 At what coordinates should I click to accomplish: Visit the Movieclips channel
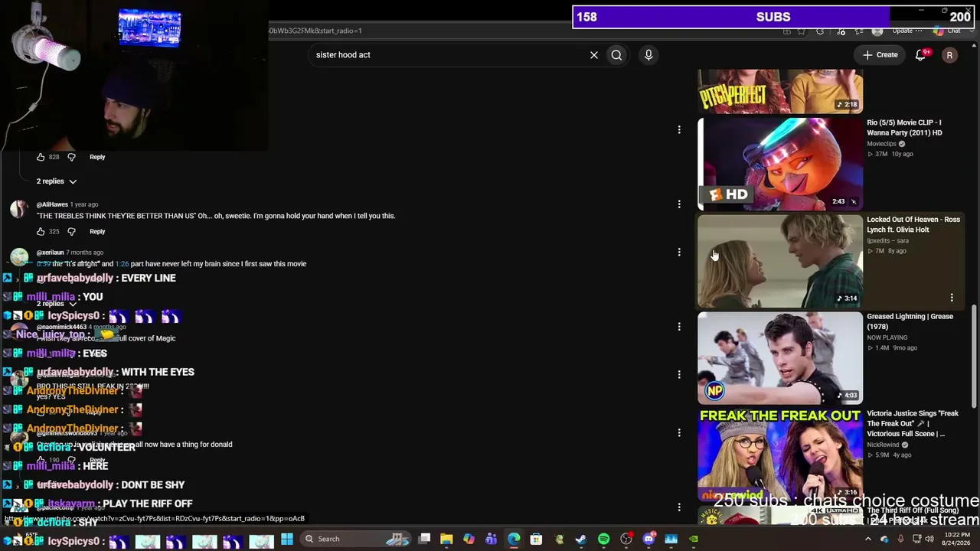pyautogui.click(x=881, y=144)
